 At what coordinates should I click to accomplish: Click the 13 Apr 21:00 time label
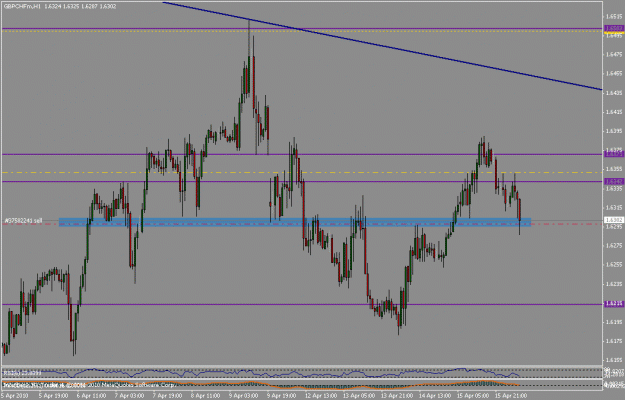point(396,395)
